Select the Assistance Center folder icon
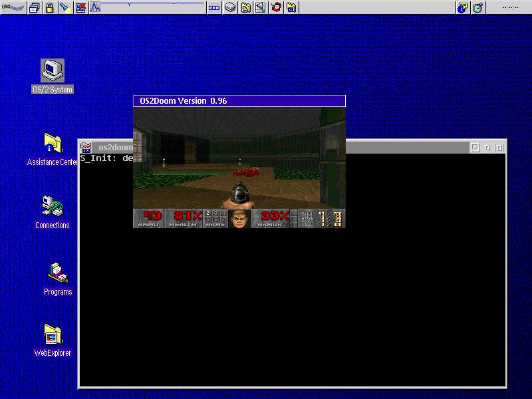The image size is (532, 399). click(53, 143)
